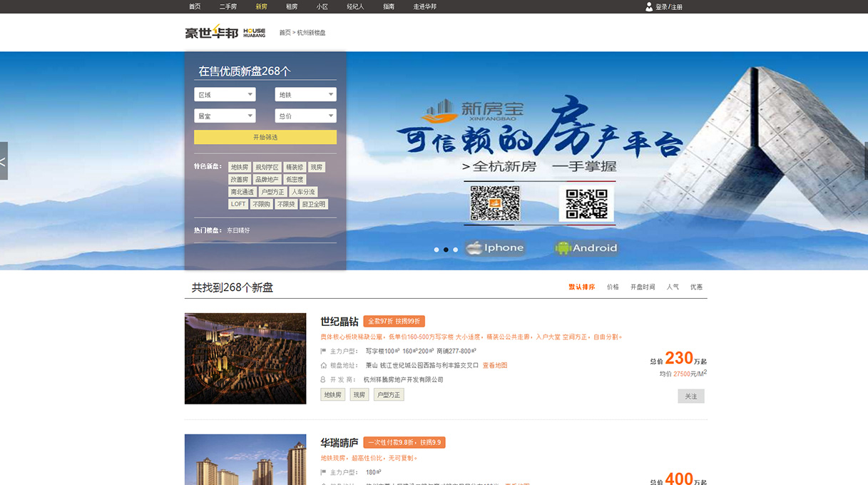Screen dimensions: 868x485
Task: Select the 规划学区 feature tag
Action: pos(267,167)
